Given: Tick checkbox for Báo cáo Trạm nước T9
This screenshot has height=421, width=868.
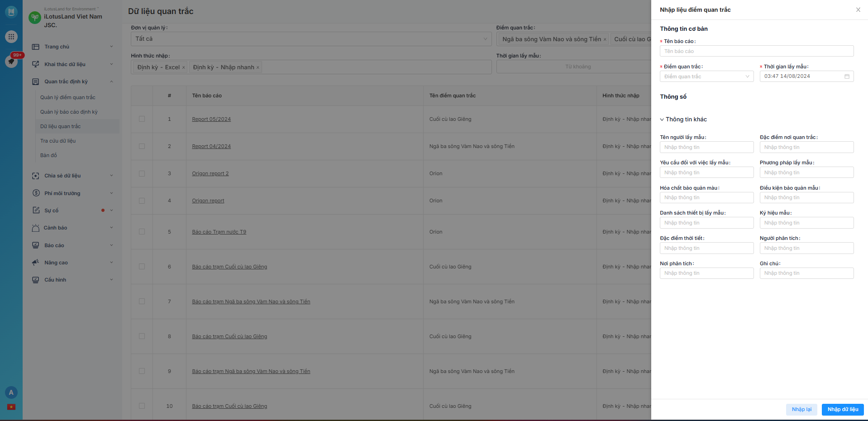Looking at the screenshot, I should coord(142,232).
